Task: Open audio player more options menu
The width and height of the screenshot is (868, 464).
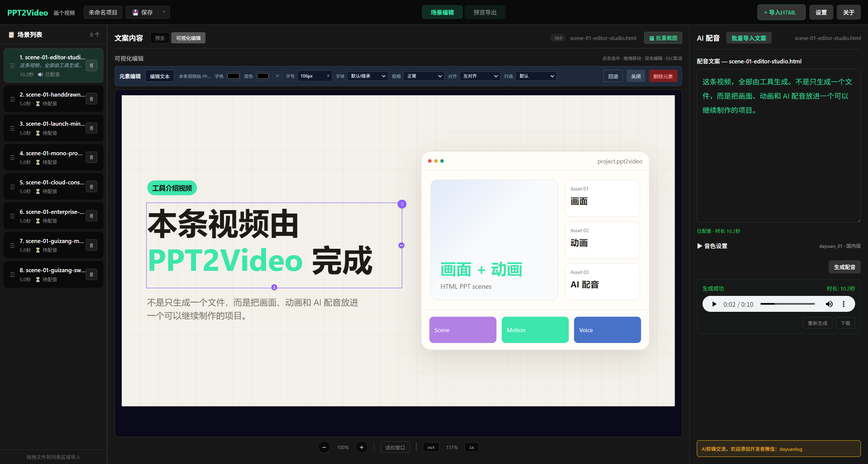Action: (844, 304)
